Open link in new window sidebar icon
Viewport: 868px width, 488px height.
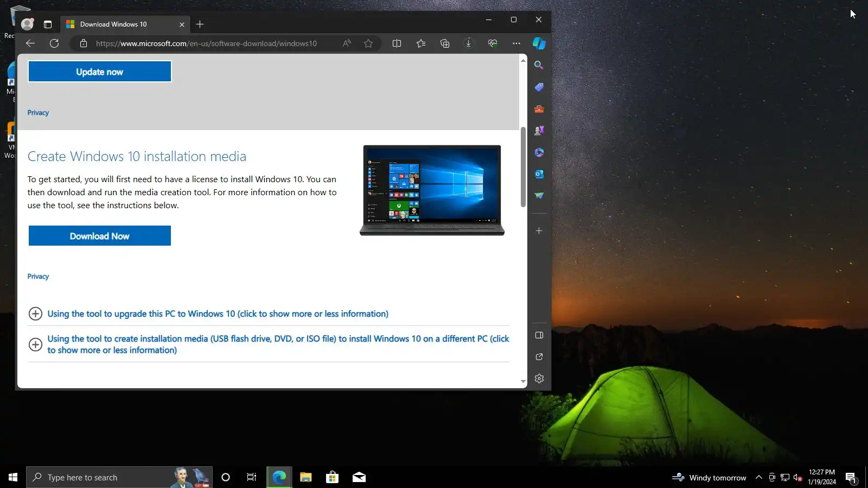tap(539, 357)
